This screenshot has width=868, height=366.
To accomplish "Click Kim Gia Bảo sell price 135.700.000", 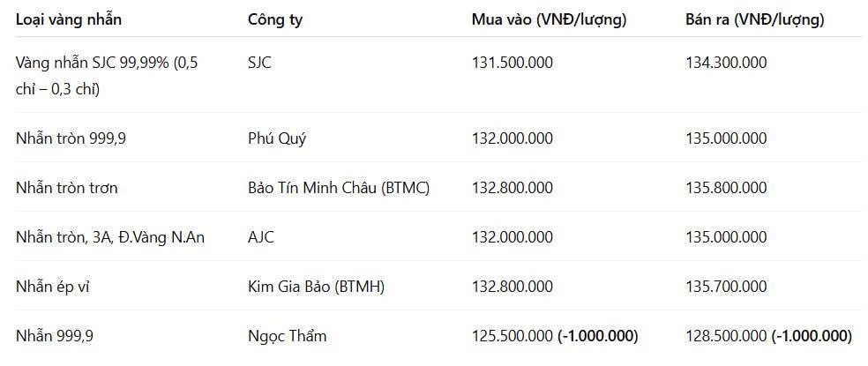I will pyautogui.click(x=726, y=287).
